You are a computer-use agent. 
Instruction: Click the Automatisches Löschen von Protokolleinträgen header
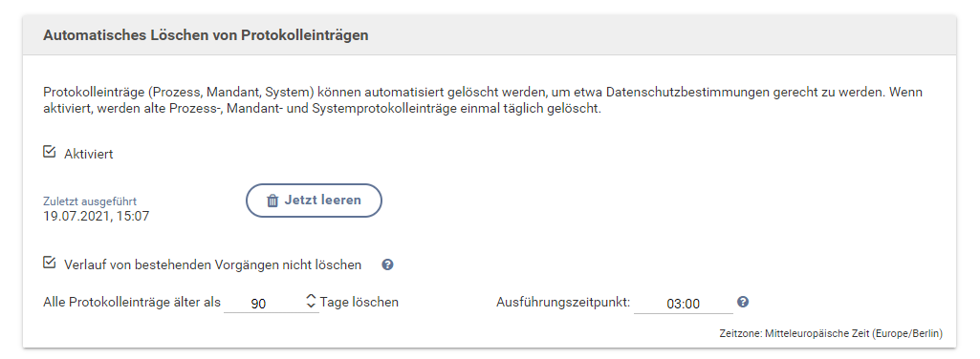click(206, 35)
